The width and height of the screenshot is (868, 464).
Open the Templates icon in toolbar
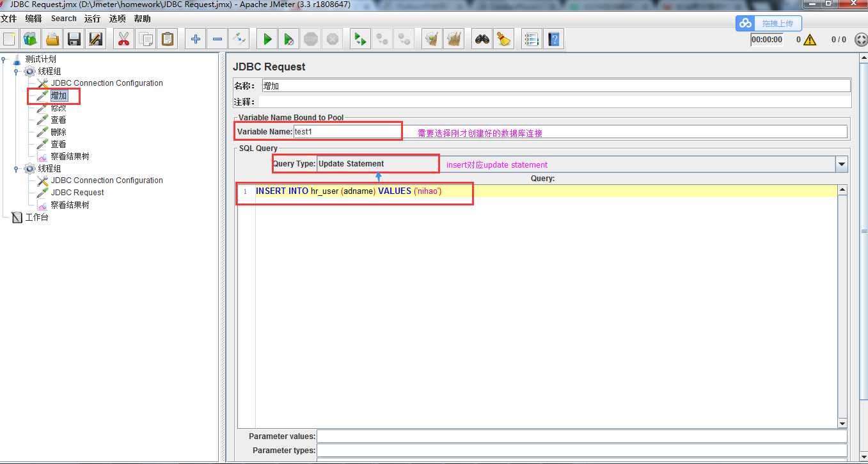coord(30,39)
